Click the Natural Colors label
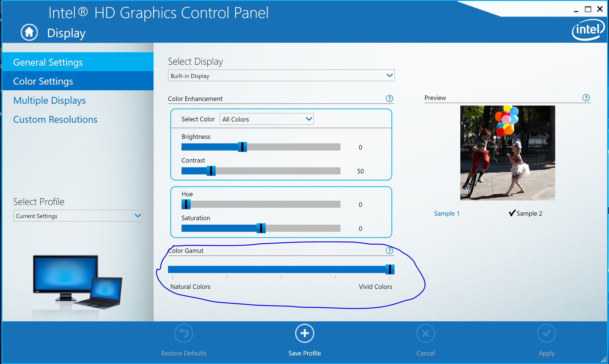 [190, 287]
